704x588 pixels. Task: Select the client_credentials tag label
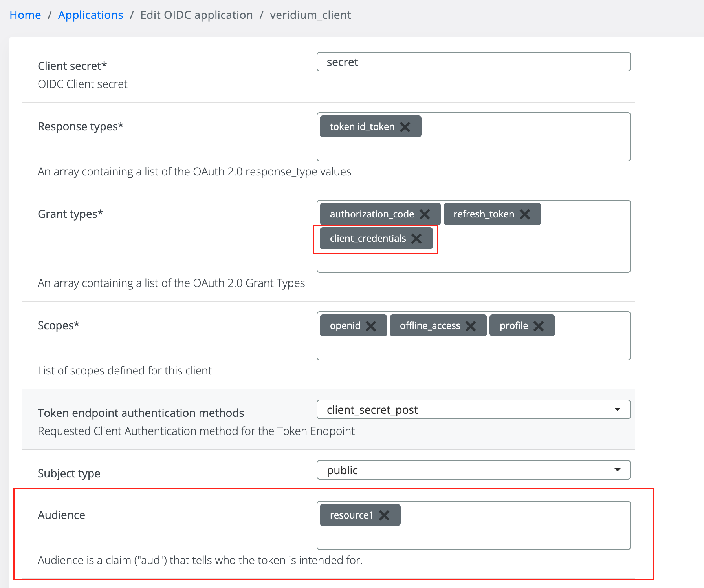pyautogui.click(x=368, y=239)
